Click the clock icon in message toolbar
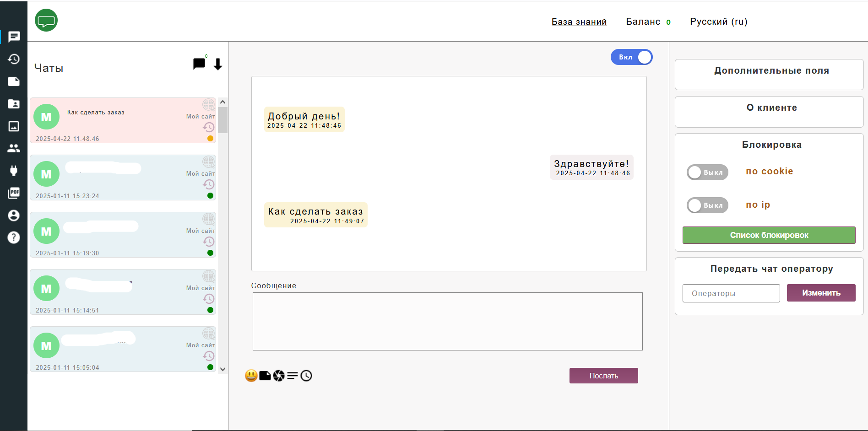This screenshot has width=868, height=431. [x=306, y=376]
